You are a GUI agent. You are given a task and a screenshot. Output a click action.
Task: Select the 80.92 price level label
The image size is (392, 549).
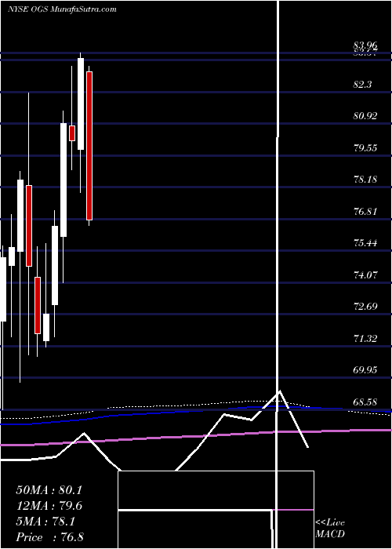tap(365, 116)
